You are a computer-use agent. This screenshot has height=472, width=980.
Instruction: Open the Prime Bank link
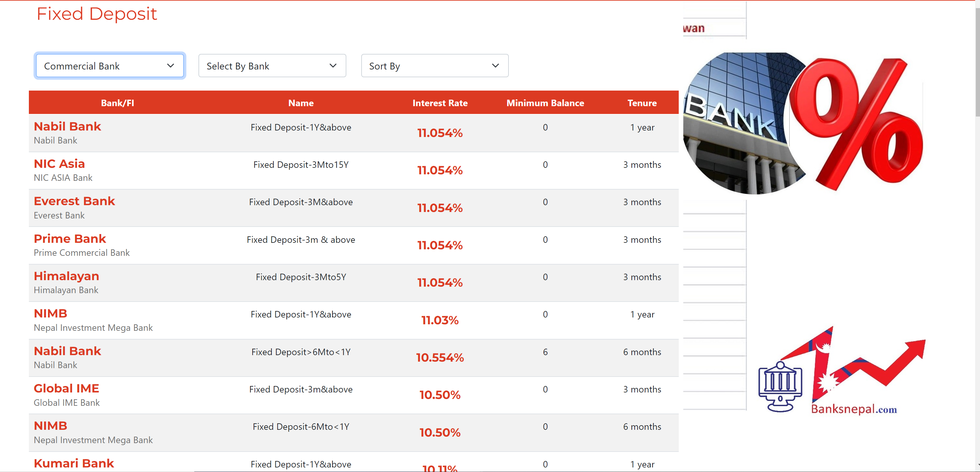pos(70,239)
